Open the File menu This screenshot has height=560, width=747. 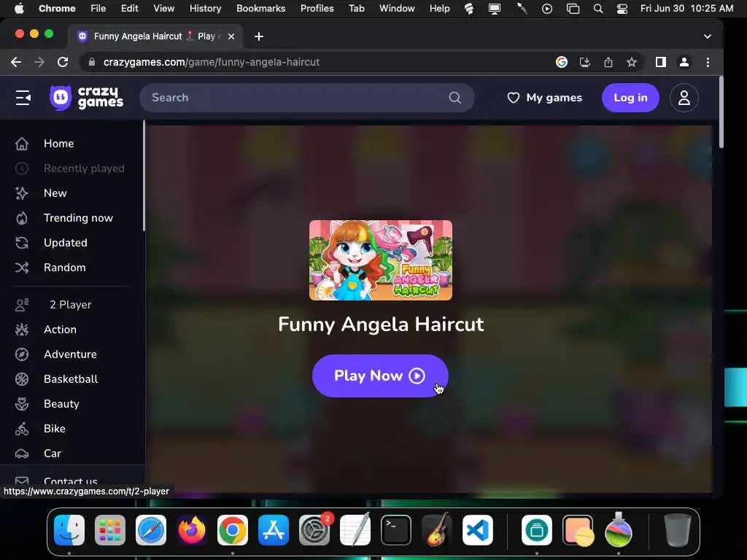[x=98, y=8]
